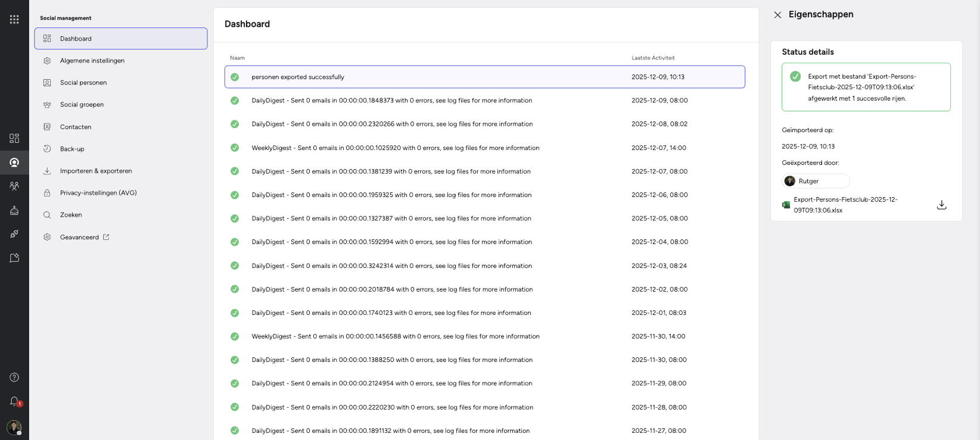Open the plug integrations icon in dark rail
This screenshot has height=440, width=980.
14,234
